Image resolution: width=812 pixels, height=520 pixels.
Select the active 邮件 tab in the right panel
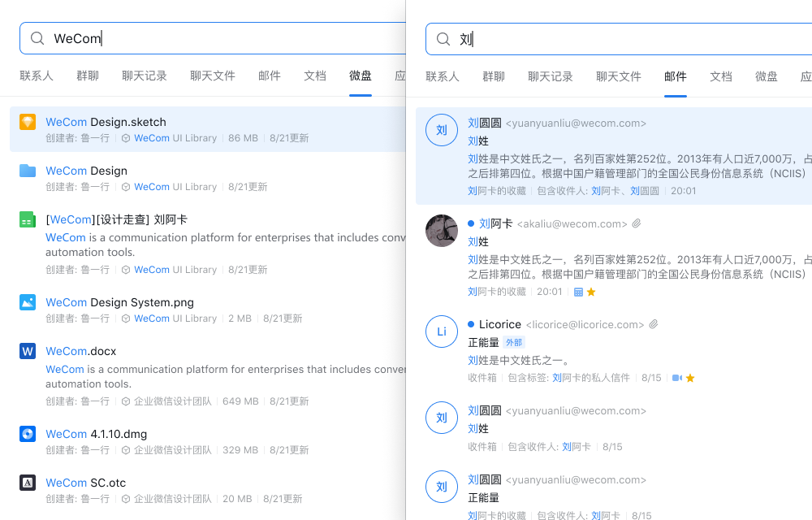[x=676, y=76]
